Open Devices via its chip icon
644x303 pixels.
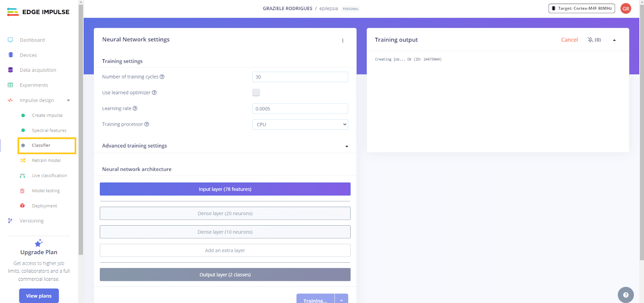click(10, 55)
